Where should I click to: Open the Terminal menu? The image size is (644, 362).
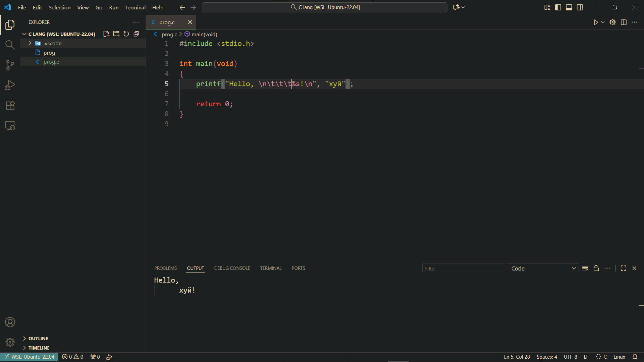[135, 7]
